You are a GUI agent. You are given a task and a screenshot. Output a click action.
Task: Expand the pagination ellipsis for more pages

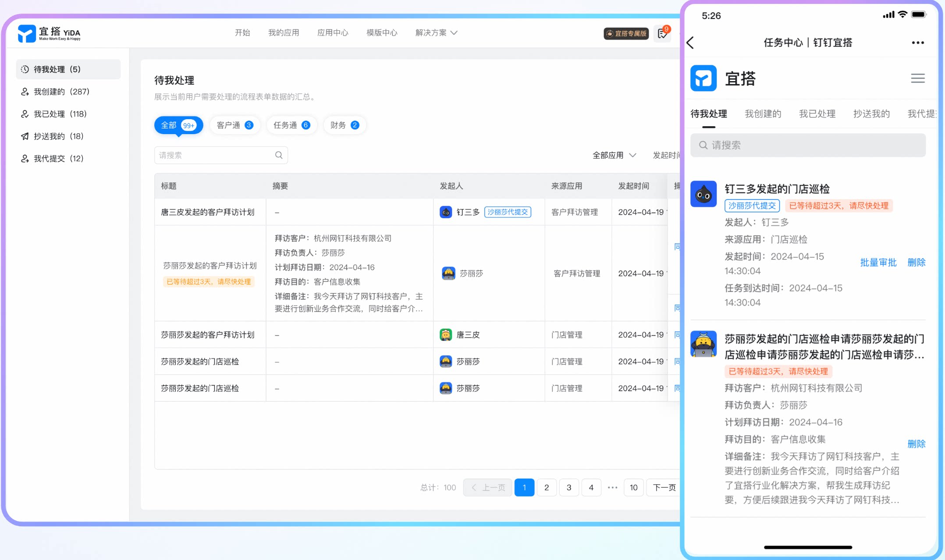click(612, 487)
